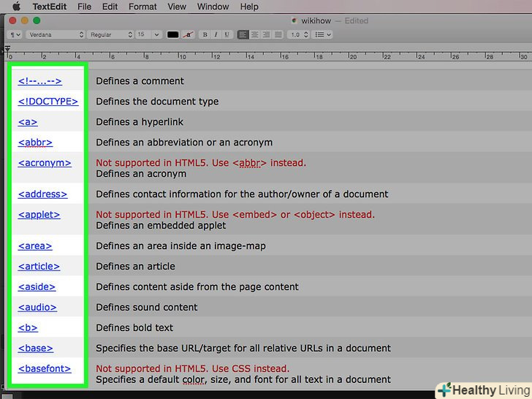Click the <article> tag link
The height and width of the screenshot is (399, 532).
pyautogui.click(x=39, y=267)
